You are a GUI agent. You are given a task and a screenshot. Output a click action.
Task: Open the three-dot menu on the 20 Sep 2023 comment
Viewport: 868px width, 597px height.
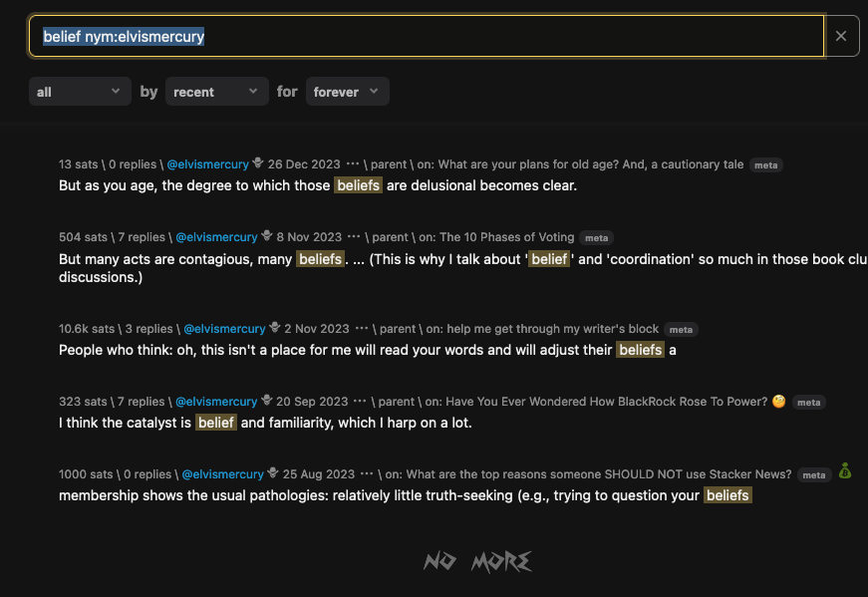pos(360,402)
